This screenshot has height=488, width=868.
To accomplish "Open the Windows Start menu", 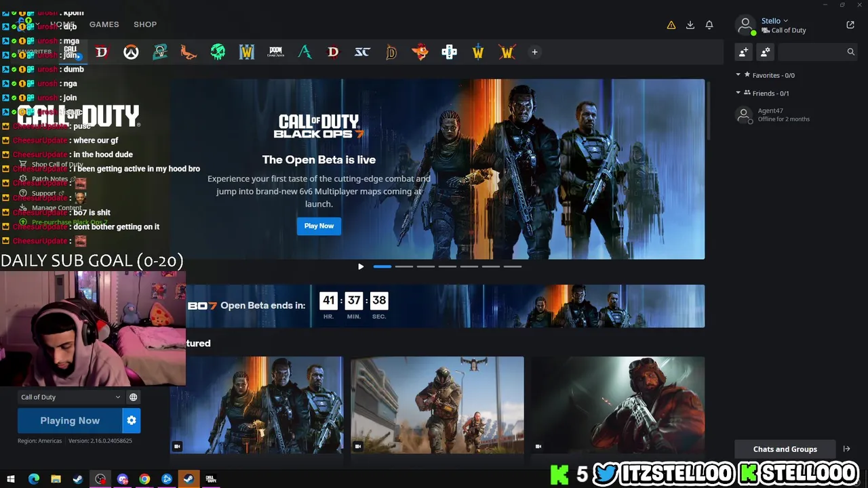I will click(x=11, y=479).
